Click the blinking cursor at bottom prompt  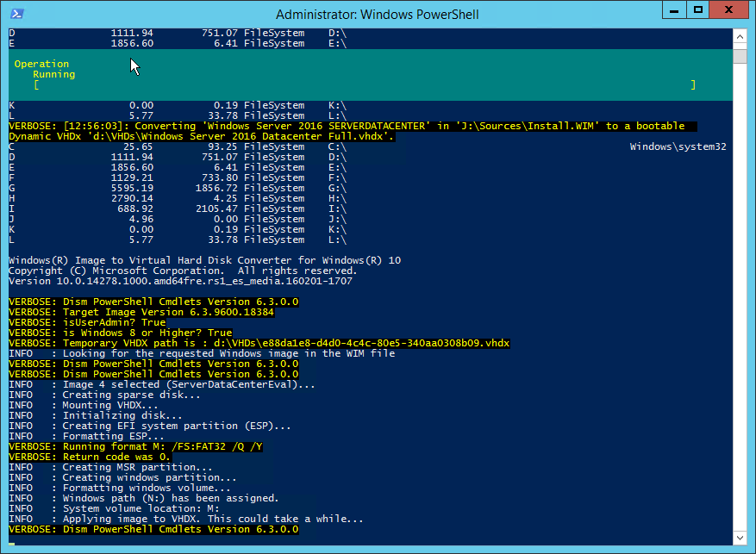pos(11,544)
